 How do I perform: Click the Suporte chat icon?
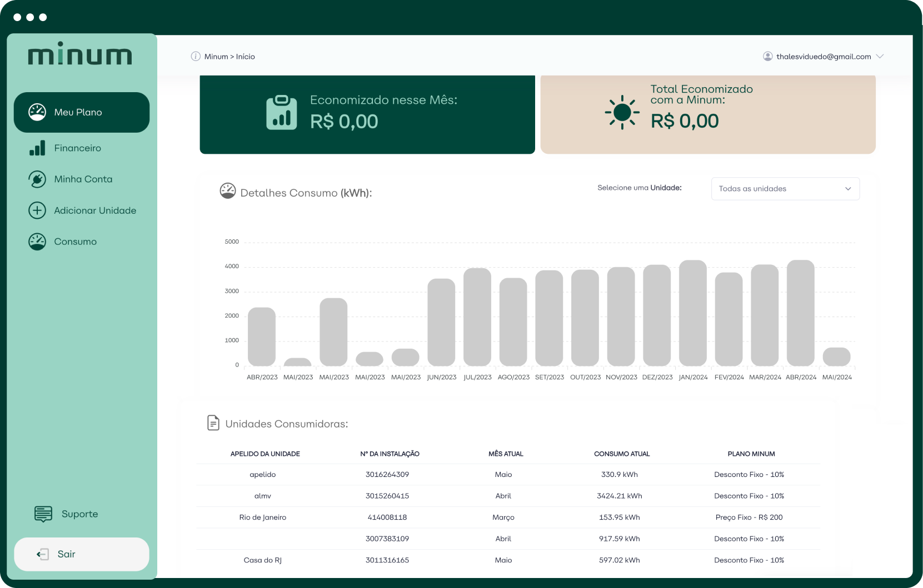[x=43, y=514]
